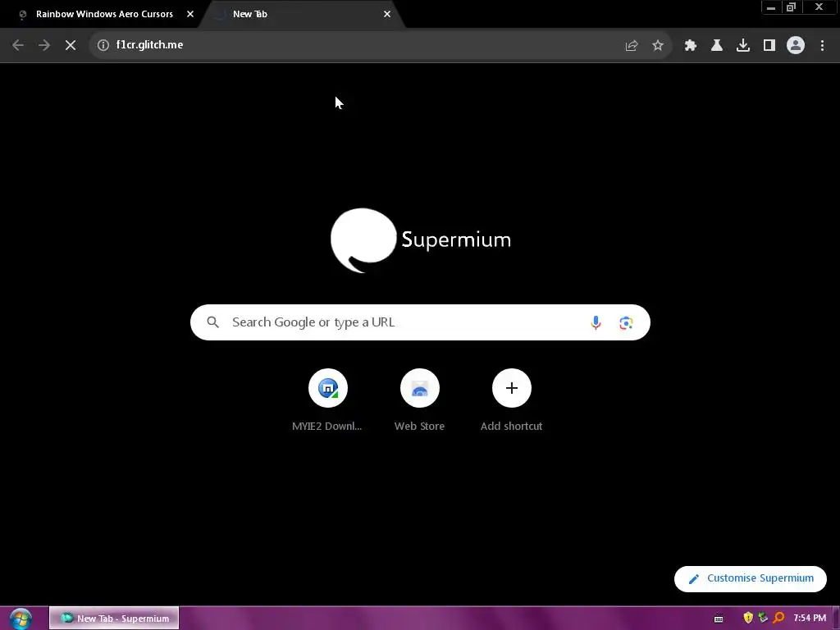Open the on-screen keyboard tray icon
Viewport: 840px width, 630px height.
click(x=719, y=619)
